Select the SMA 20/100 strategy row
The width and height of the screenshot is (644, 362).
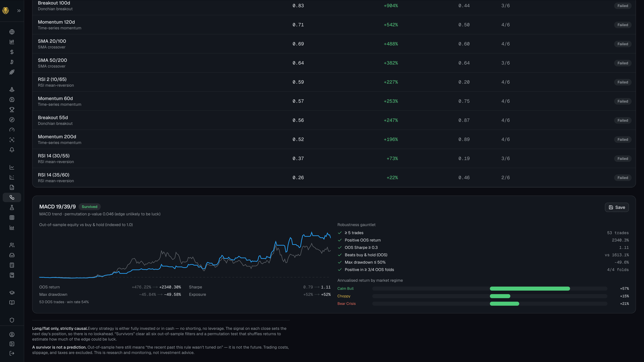click(x=334, y=44)
